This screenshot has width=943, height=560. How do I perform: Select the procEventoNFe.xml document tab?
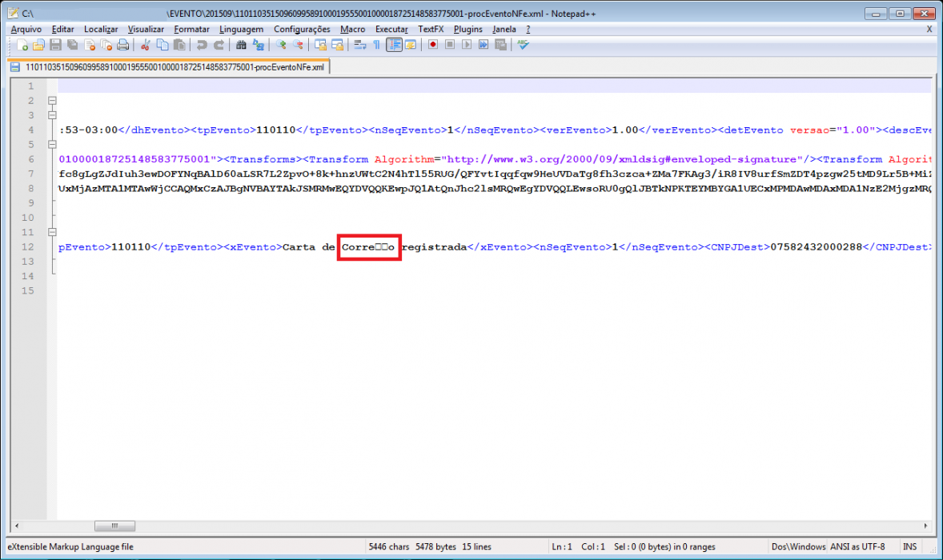(x=168, y=67)
